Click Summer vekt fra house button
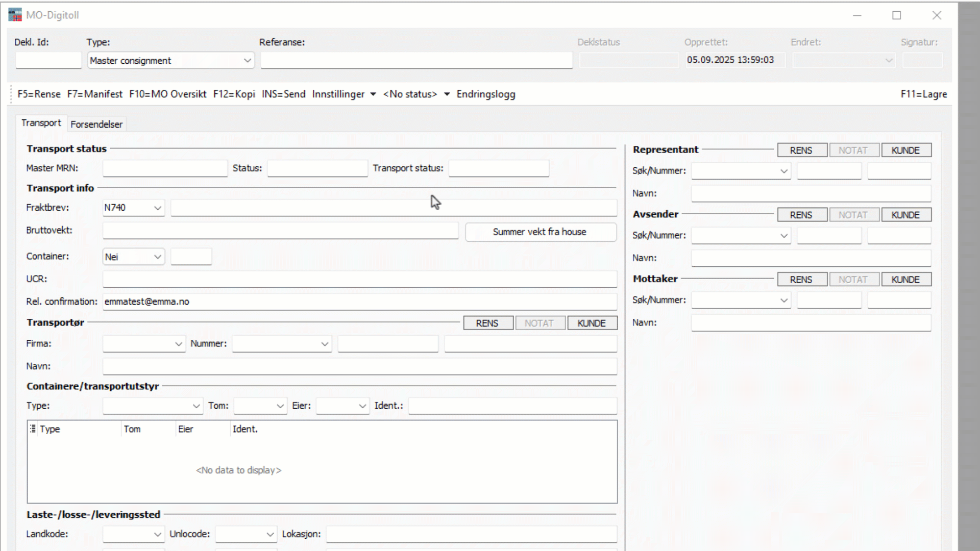Screen dimensions: 980x551 point(541,232)
